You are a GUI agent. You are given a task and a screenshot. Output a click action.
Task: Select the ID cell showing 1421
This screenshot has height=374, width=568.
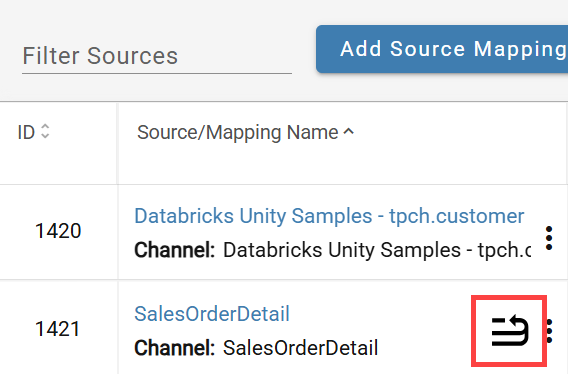tap(58, 329)
